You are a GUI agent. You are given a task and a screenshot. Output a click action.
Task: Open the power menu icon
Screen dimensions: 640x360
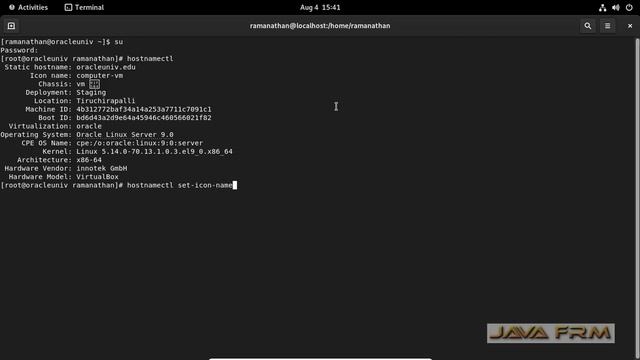629,7
